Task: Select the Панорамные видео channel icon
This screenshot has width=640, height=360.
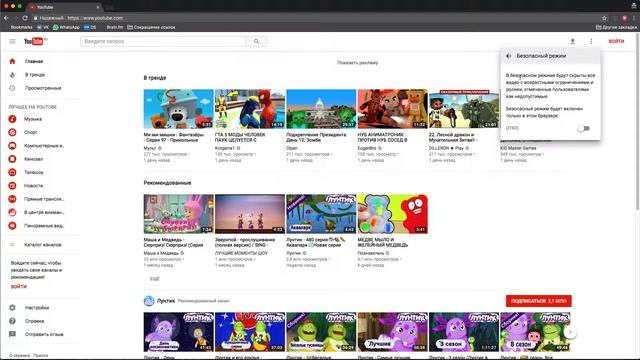Action: click(x=12, y=226)
